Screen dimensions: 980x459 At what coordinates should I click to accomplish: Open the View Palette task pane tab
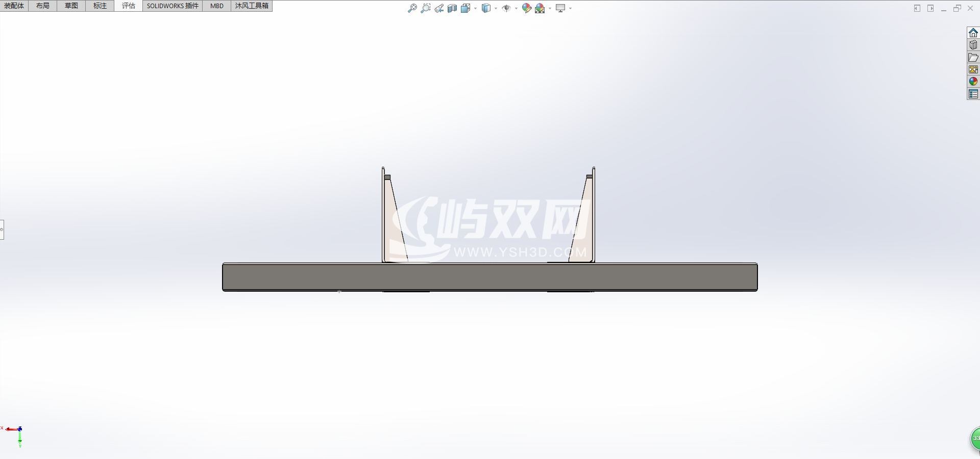pos(973,69)
